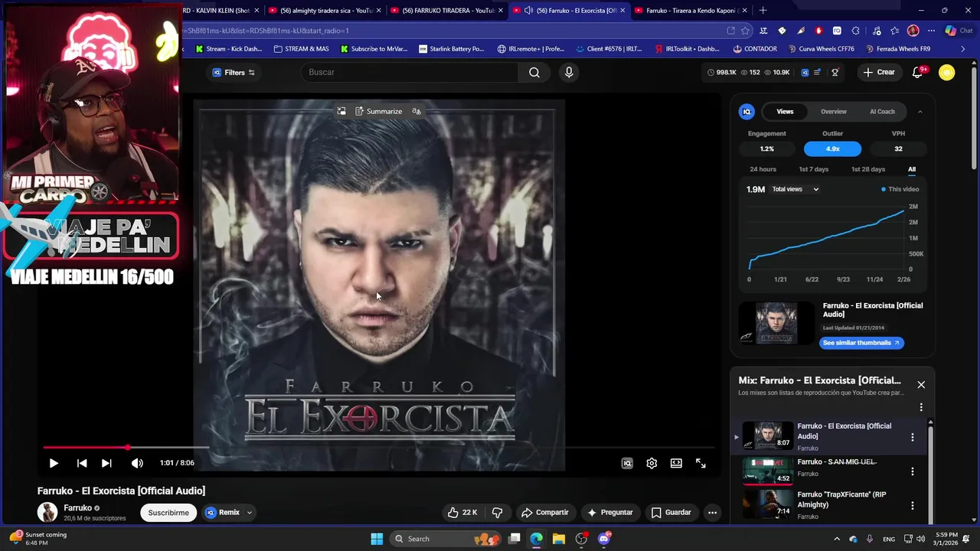Open the Mix playlist options menu
Image resolution: width=980 pixels, height=551 pixels.
(921, 407)
